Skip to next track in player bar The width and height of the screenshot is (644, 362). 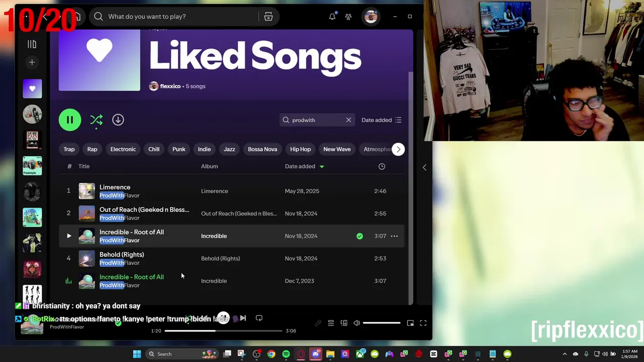(x=243, y=318)
